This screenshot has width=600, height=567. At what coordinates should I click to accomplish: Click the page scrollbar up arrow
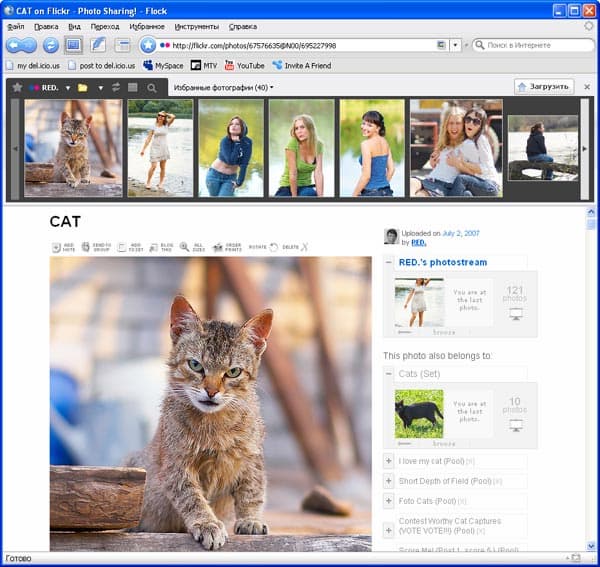(591, 212)
